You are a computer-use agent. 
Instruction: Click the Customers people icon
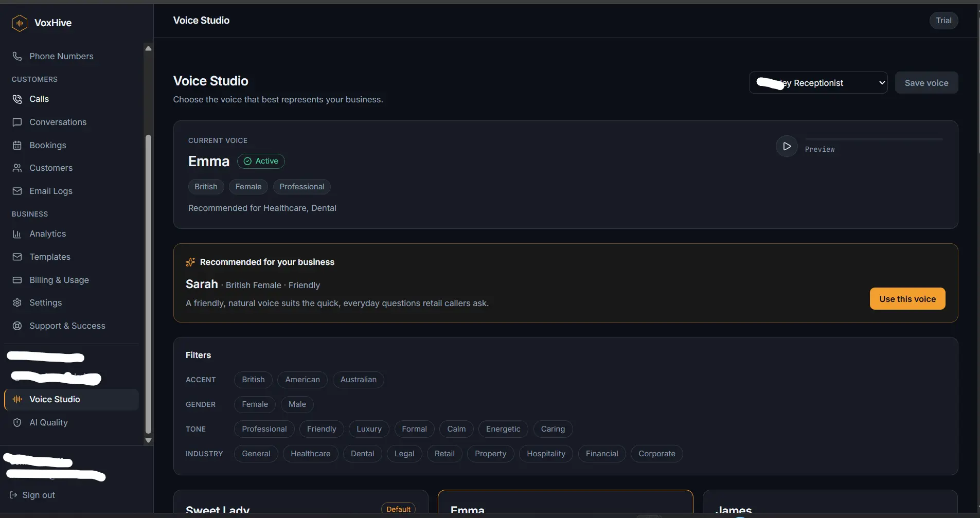pos(17,168)
